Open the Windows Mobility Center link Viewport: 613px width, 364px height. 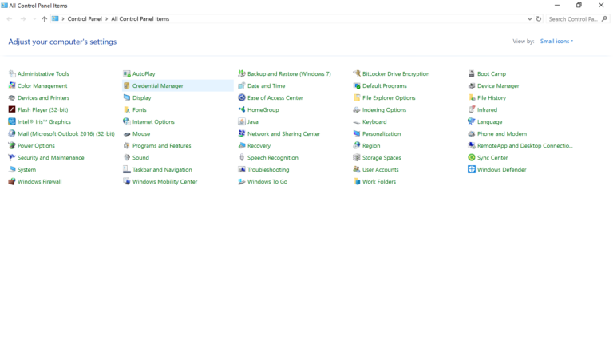[x=165, y=182]
